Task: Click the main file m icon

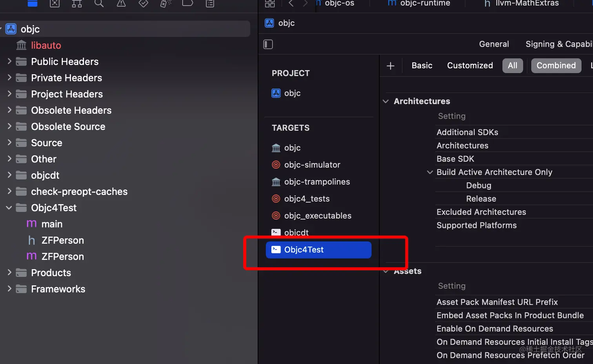Action: point(31,224)
